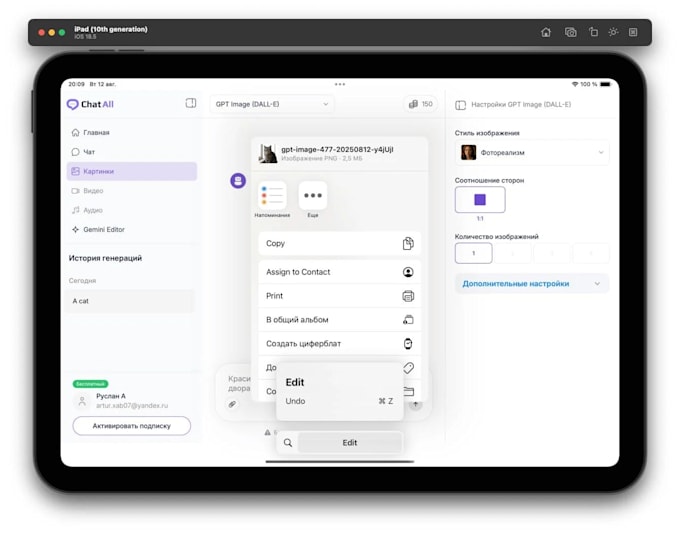Click the Chat All logo
Image resolution: width=680 pixels, height=537 pixels.
(90, 104)
